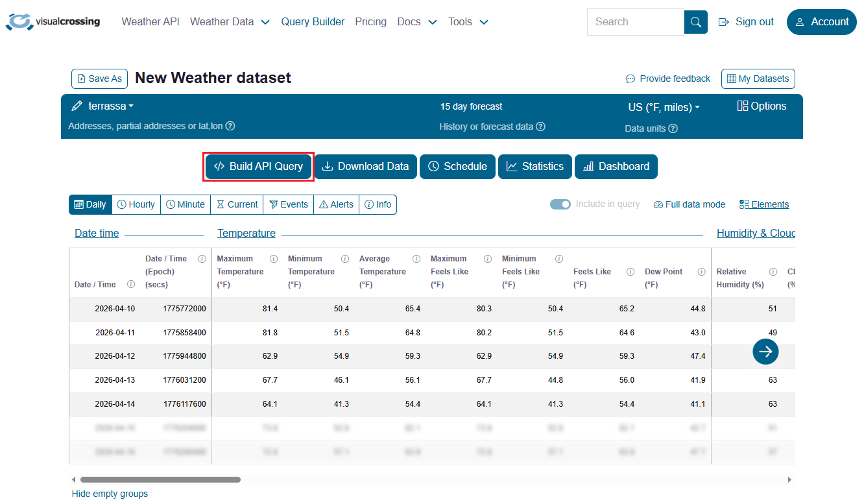This screenshot has width=864, height=504.
Task: Click the magnifying glass search icon
Action: 695,22
